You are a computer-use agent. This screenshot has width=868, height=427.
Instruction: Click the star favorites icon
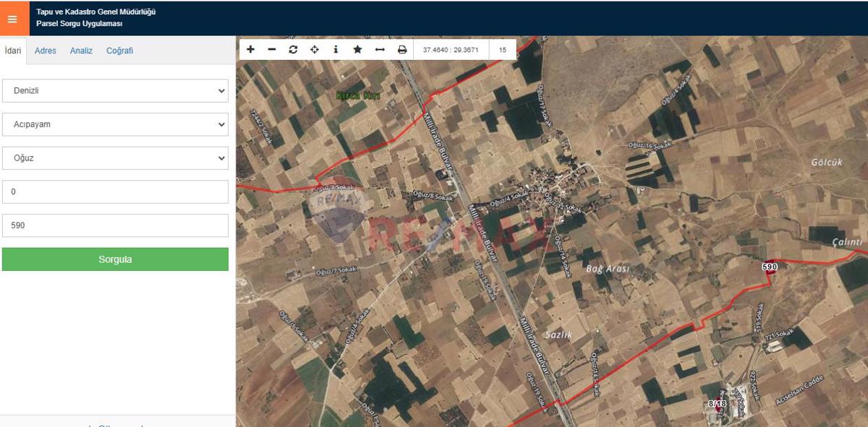click(x=357, y=50)
